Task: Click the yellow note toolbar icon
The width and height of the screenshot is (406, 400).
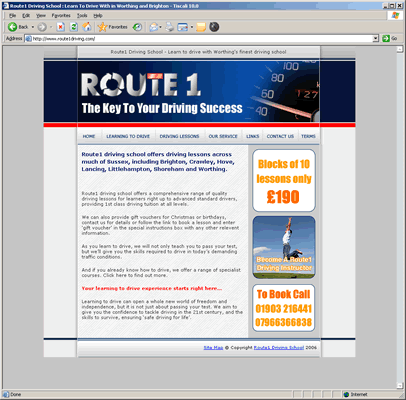Action: tap(201, 27)
